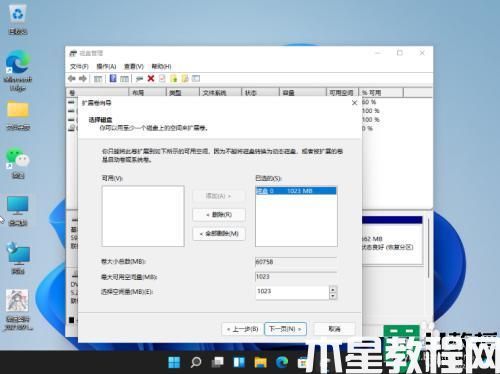Open Task View on the taskbar
Image resolution: width=500 pixels, height=374 pixels.
pyautogui.click(x=218, y=362)
